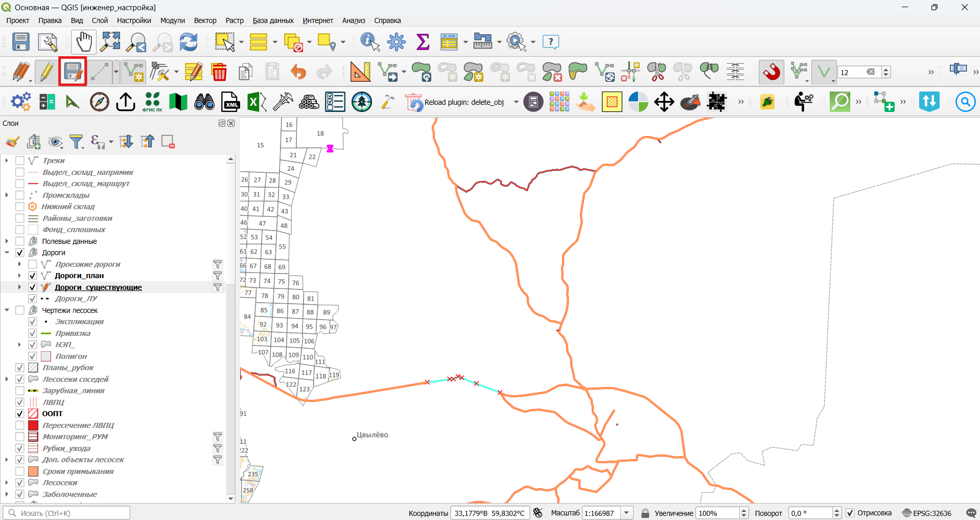Enable Пересечение ЛВПЦ layer checkbox
Screen dimensions: 980x520
[x=20, y=425]
